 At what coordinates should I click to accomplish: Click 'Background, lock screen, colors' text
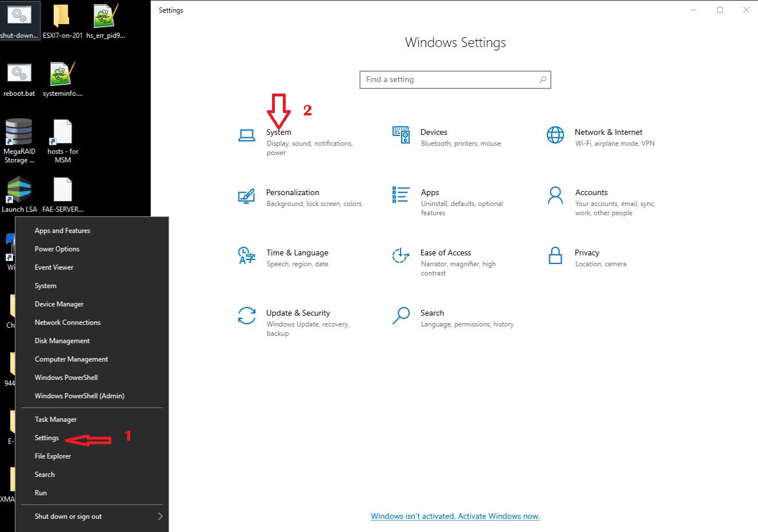(x=314, y=204)
